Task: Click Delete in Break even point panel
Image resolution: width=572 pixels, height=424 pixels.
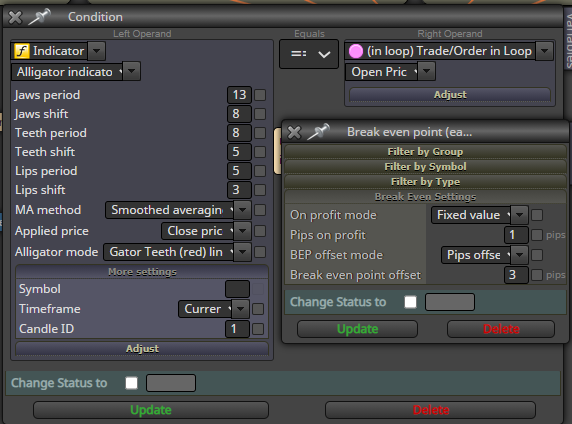Action: point(501,329)
